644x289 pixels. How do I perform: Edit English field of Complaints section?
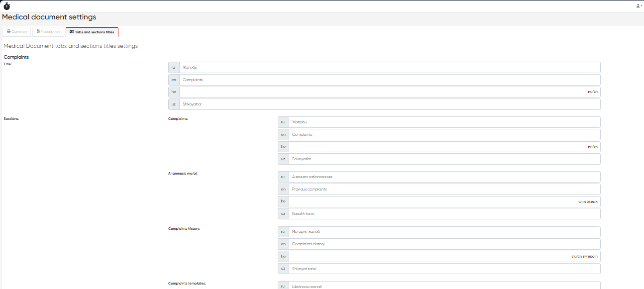coord(444,134)
